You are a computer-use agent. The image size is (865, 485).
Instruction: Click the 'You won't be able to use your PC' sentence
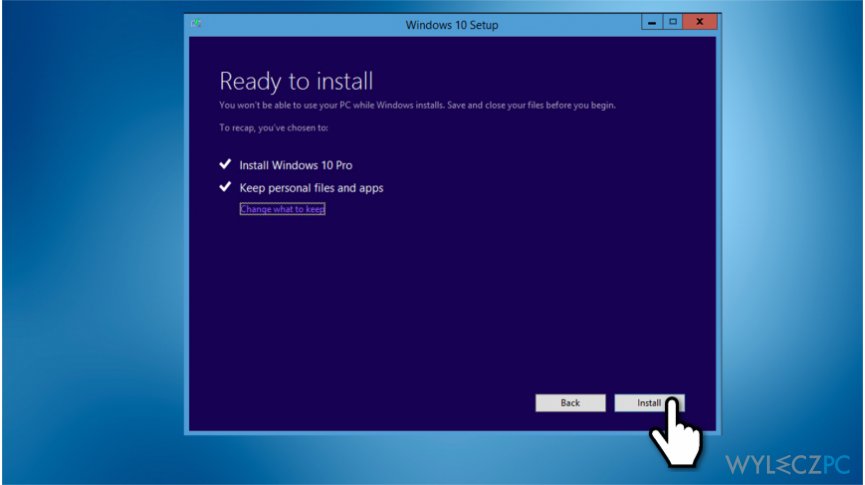click(x=417, y=105)
